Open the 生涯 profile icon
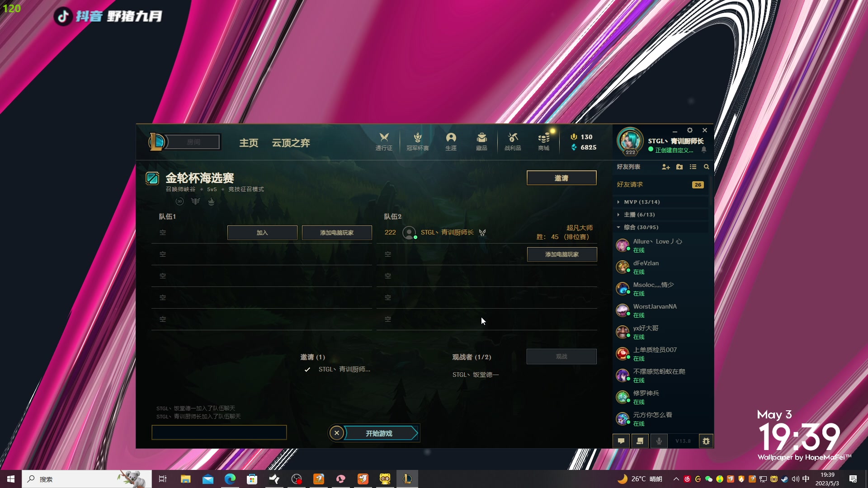 point(451,141)
